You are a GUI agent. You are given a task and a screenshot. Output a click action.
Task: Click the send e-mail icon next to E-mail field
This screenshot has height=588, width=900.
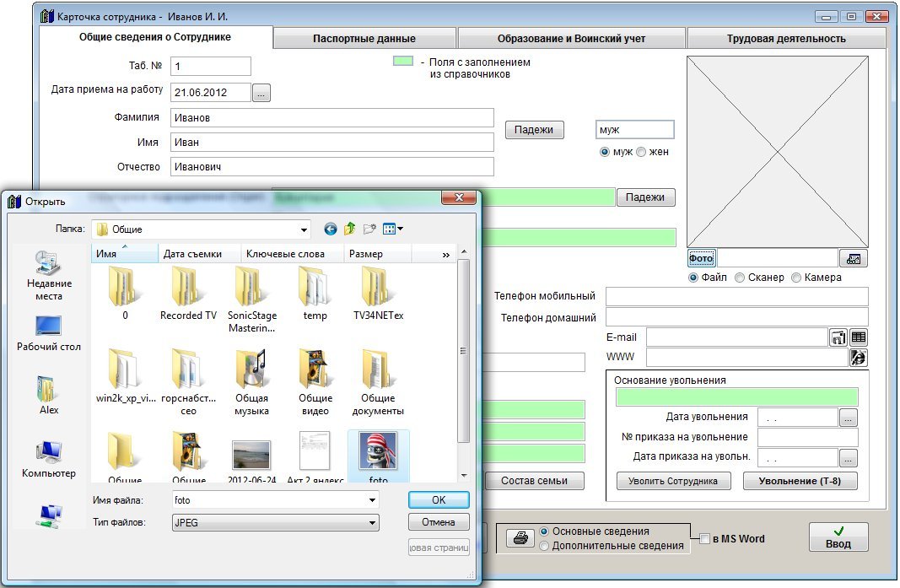point(838,337)
